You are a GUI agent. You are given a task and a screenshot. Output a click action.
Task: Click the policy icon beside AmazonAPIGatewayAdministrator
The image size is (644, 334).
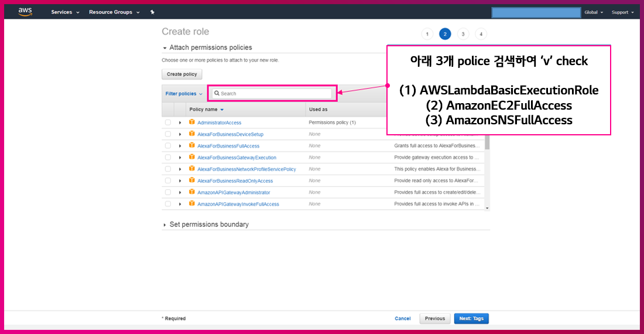(x=191, y=192)
